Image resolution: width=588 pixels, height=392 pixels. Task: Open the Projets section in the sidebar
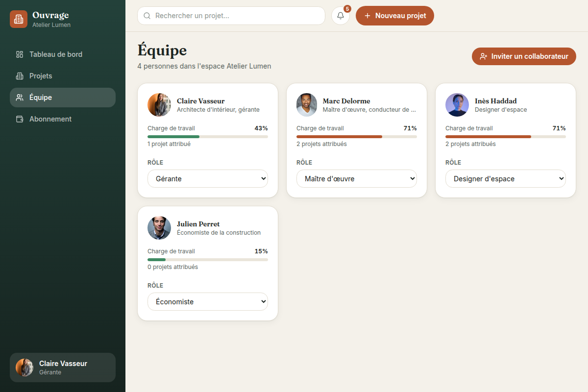[63, 76]
